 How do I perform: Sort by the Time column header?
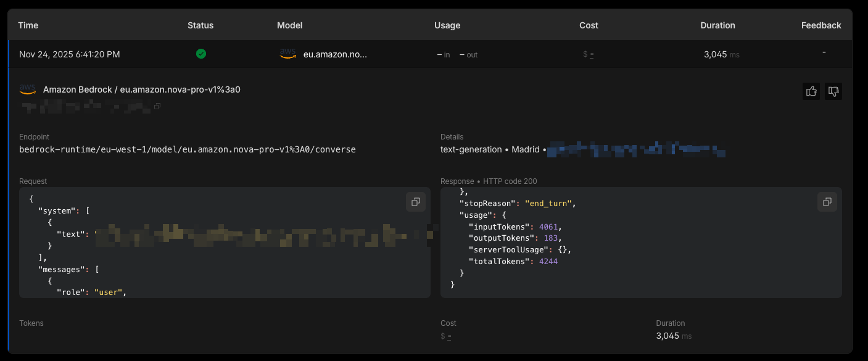[28, 25]
